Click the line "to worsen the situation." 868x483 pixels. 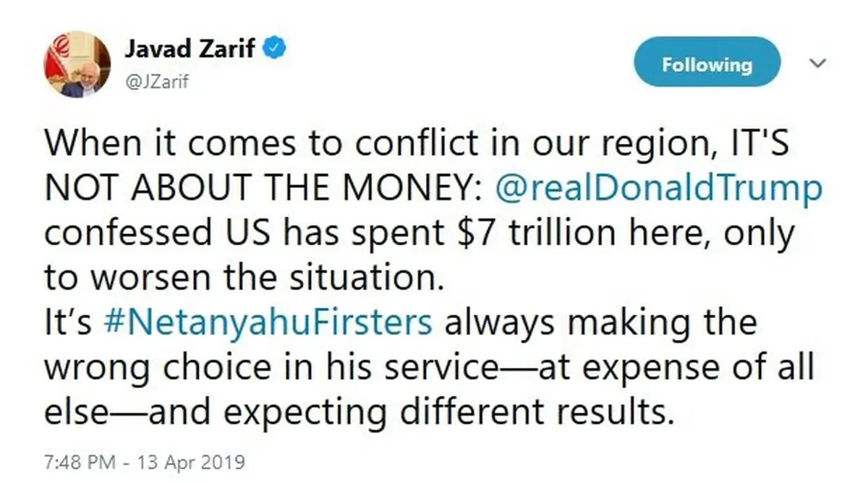(242, 278)
